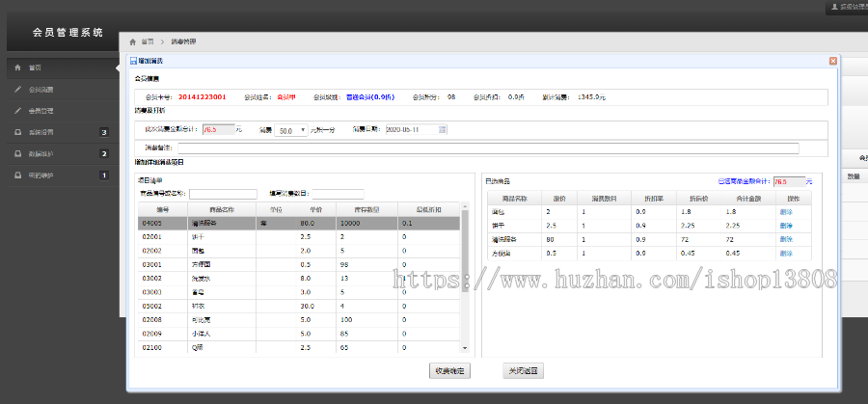Click the blue member level text (0.9折)
The image size is (868, 404).
370,96
